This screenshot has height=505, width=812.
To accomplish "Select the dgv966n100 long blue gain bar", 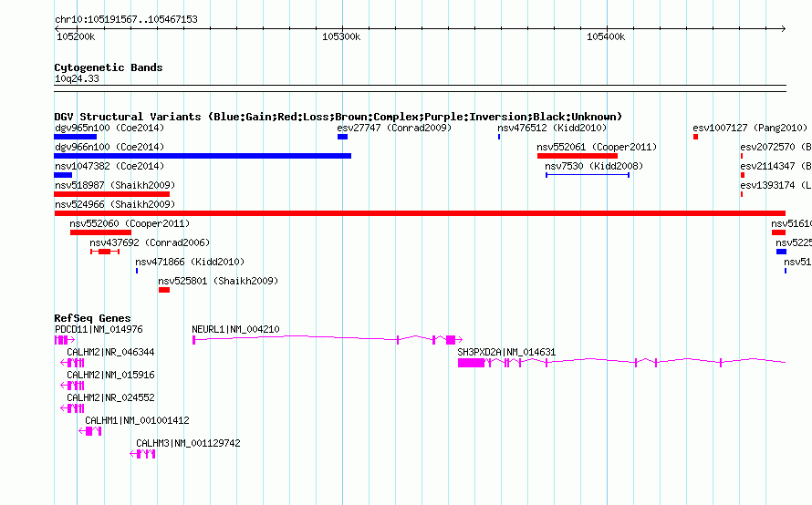I will coord(203,156).
